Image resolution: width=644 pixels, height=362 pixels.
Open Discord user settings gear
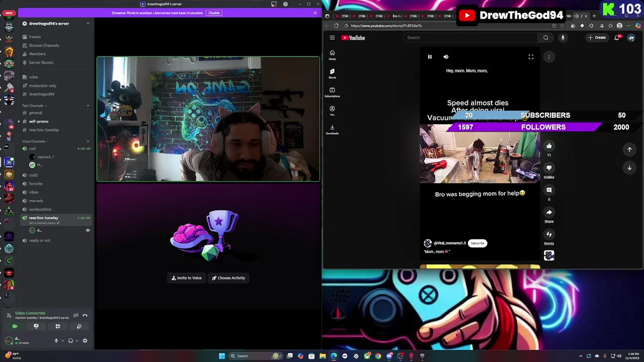pos(85,340)
